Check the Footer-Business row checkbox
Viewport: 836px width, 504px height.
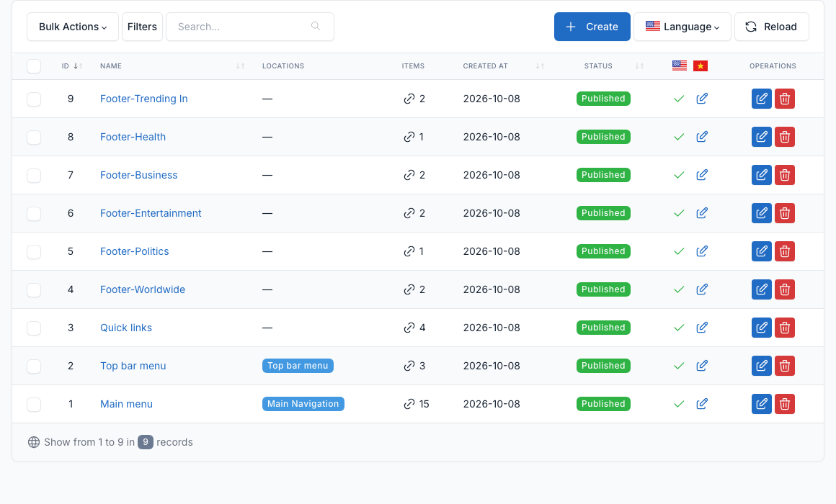[x=34, y=175]
